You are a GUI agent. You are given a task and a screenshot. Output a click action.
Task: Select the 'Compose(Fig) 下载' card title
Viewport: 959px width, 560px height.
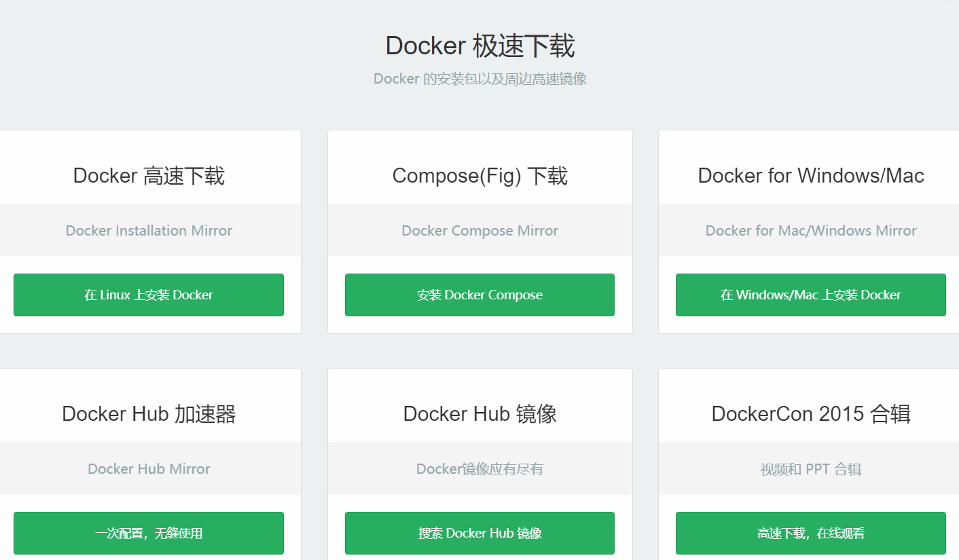(479, 176)
